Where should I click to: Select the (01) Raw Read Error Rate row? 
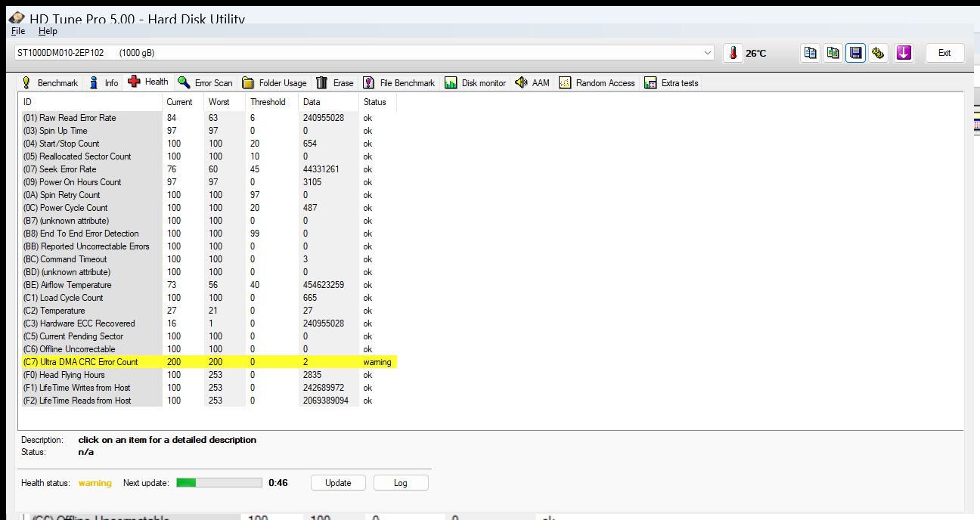(208, 118)
